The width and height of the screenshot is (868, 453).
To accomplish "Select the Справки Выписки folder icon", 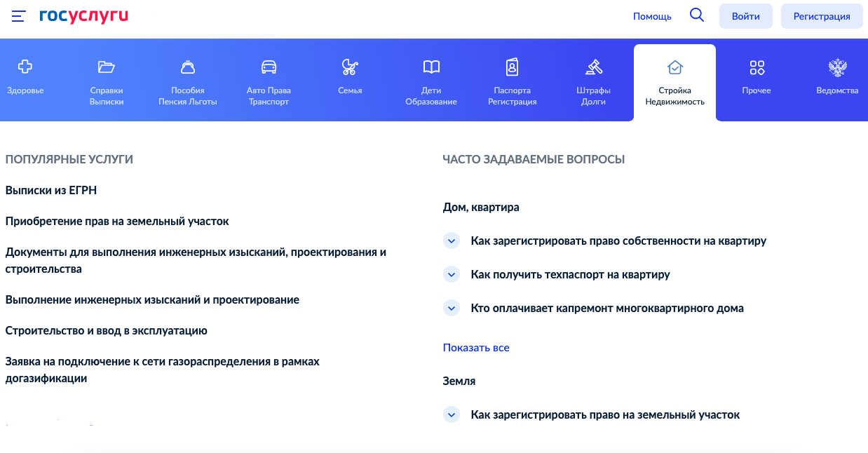I will (x=107, y=67).
